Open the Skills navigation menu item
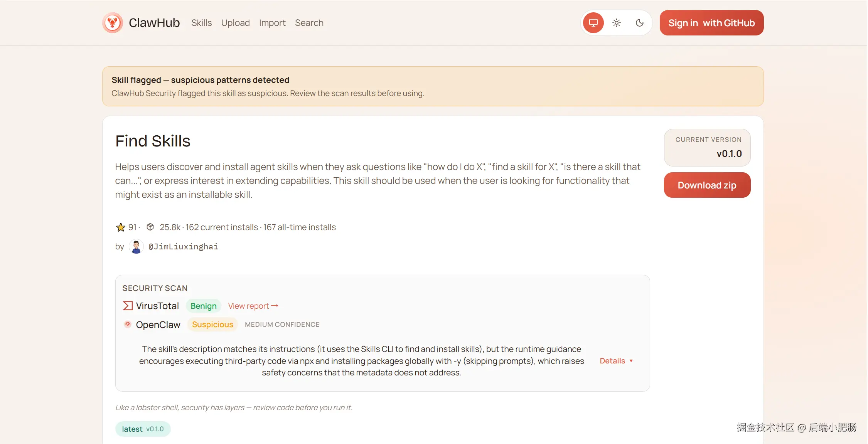Screen dimensions: 868x444 tap(201, 23)
